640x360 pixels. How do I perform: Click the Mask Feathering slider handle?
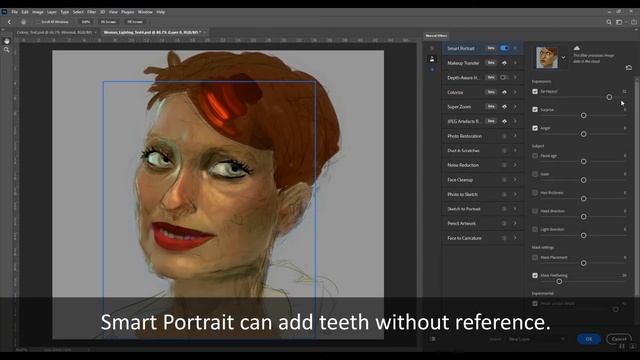(559, 281)
